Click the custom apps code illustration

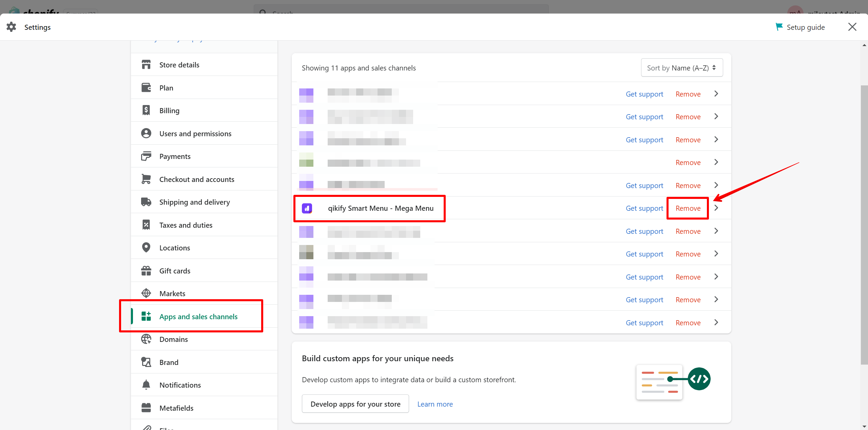pos(673,382)
